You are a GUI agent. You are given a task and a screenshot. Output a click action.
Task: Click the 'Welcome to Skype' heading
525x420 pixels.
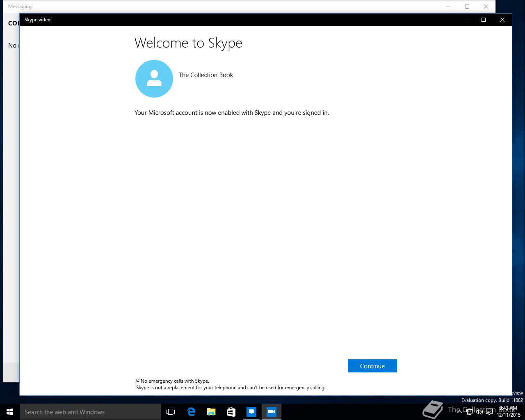click(188, 43)
